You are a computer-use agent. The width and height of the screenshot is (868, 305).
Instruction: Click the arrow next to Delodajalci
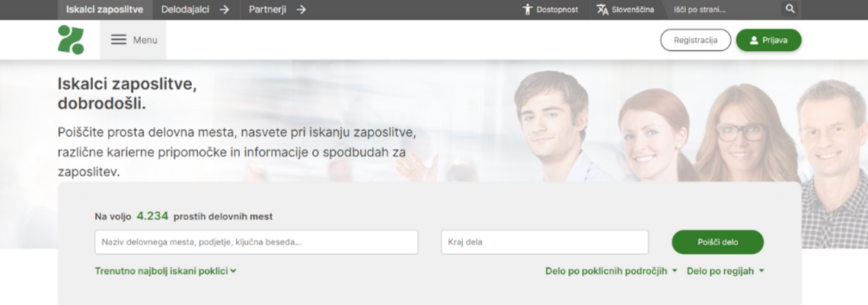(224, 9)
